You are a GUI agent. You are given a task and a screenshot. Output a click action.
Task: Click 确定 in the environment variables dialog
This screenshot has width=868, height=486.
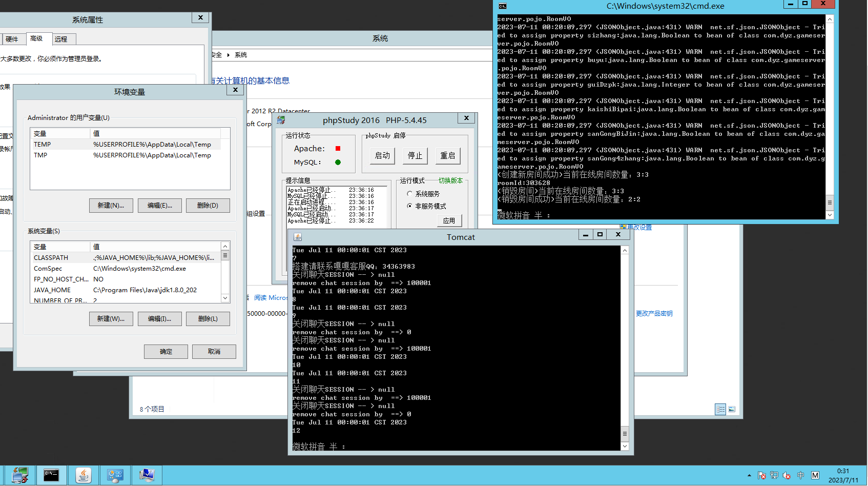(x=166, y=352)
